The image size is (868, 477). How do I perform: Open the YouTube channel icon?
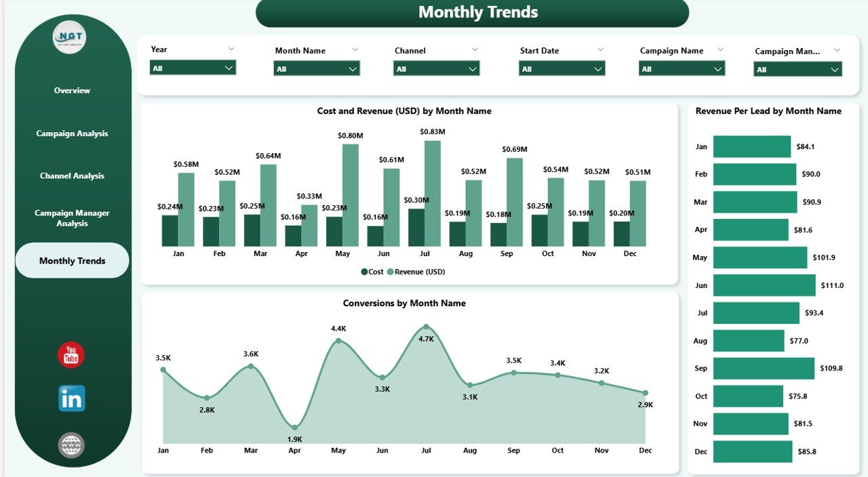tap(71, 354)
